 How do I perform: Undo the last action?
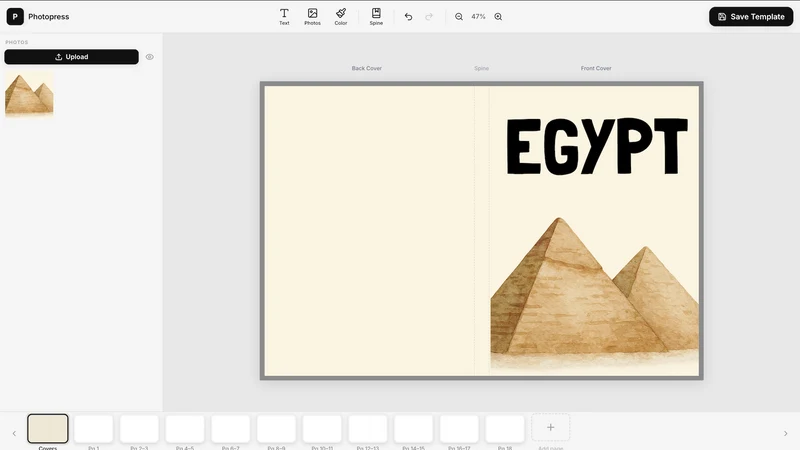click(408, 17)
